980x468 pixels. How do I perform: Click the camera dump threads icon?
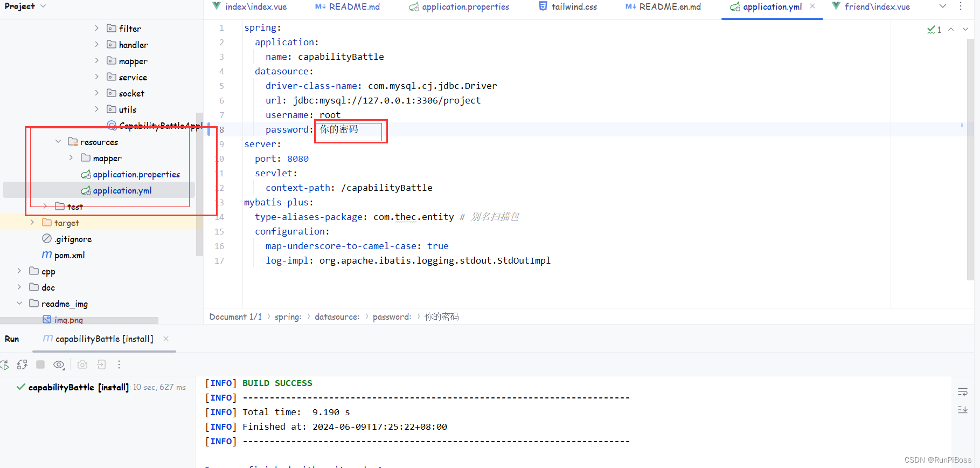pos(82,365)
